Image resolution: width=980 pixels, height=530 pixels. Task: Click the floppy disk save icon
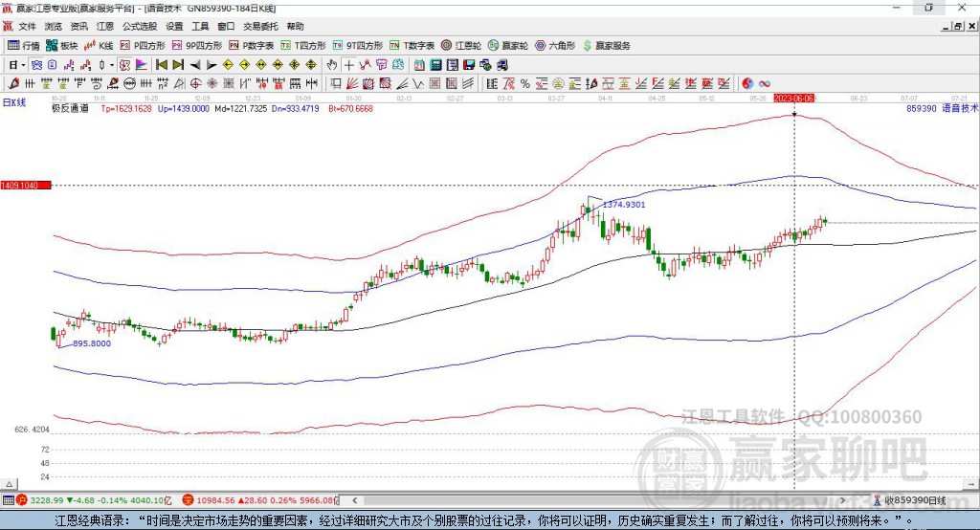click(469, 65)
